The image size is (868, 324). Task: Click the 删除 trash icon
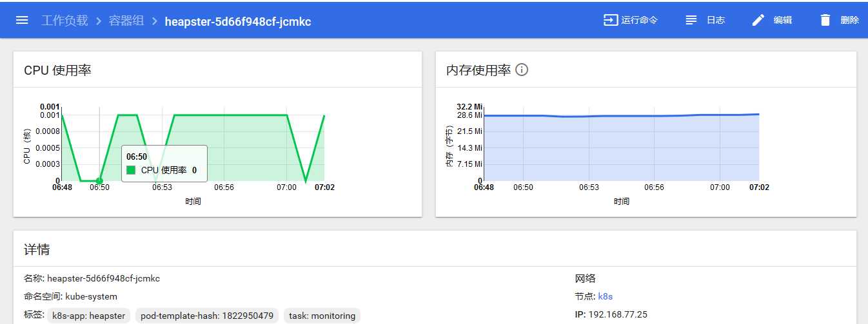tap(825, 20)
